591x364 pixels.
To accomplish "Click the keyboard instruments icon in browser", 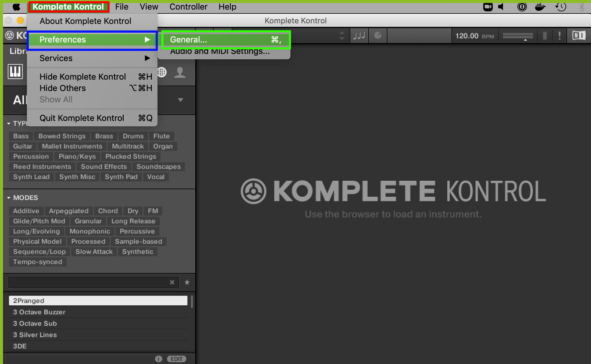I will (15, 72).
